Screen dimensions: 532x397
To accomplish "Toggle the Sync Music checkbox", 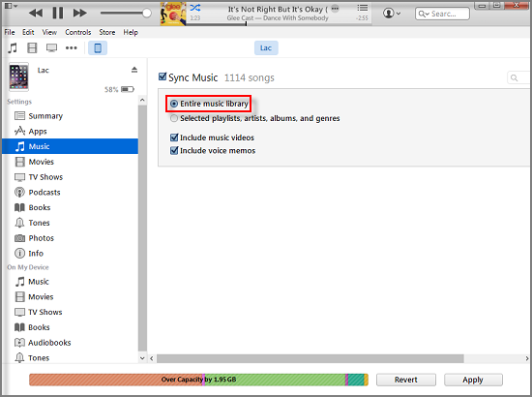I will (x=163, y=76).
